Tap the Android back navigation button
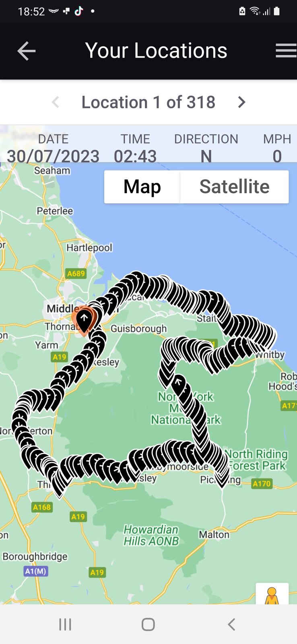 point(231,625)
